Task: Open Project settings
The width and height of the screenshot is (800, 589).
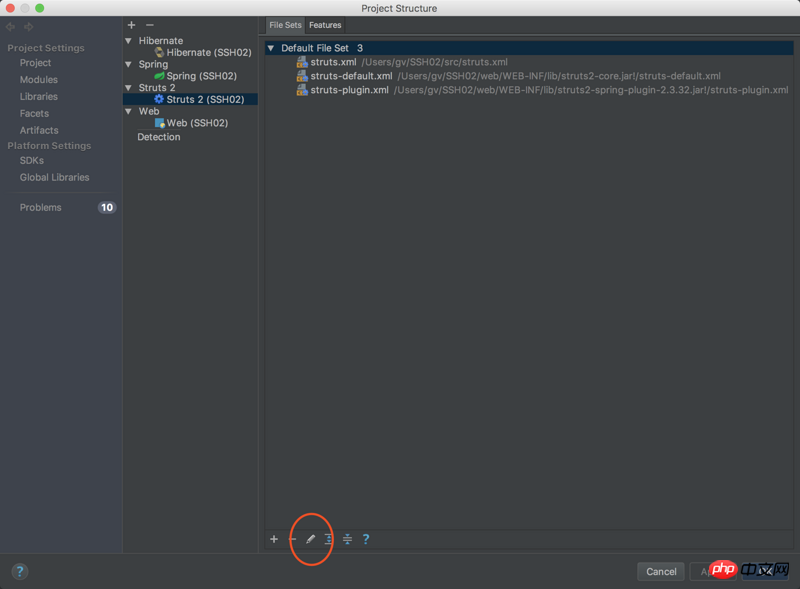Action: [x=35, y=63]
